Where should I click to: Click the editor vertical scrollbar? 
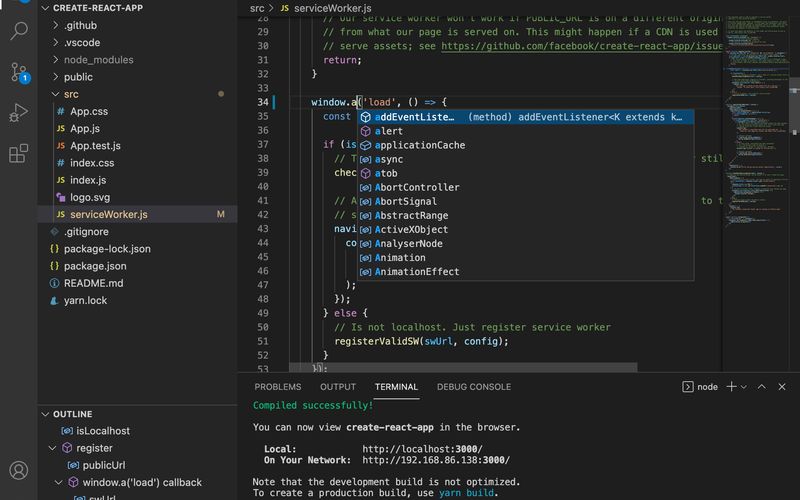[x=794, y=105]
